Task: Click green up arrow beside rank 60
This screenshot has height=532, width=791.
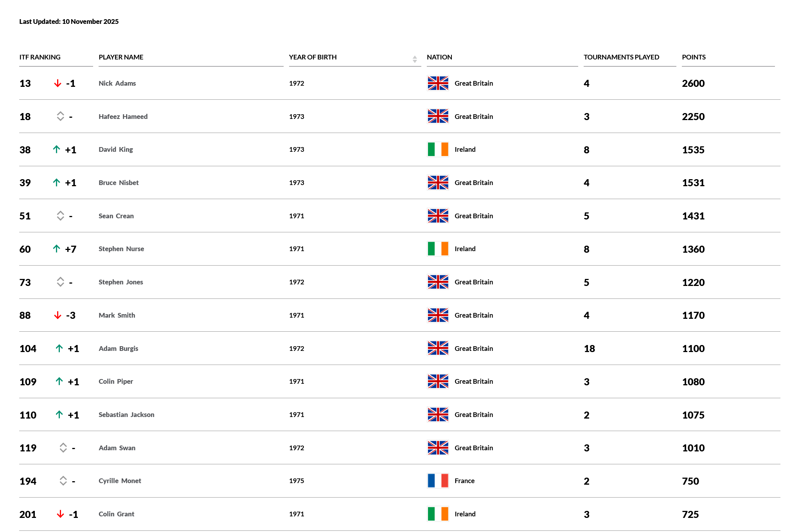Action: 56,249
